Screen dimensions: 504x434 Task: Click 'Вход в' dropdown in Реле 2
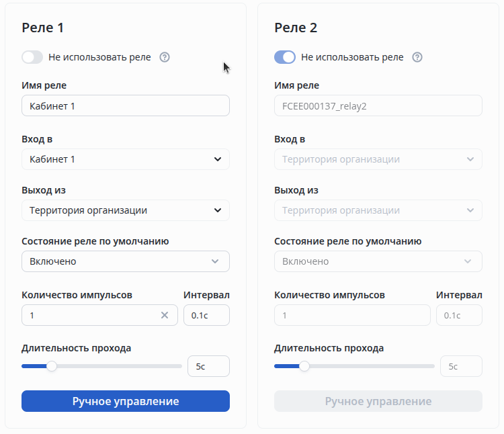378,159
